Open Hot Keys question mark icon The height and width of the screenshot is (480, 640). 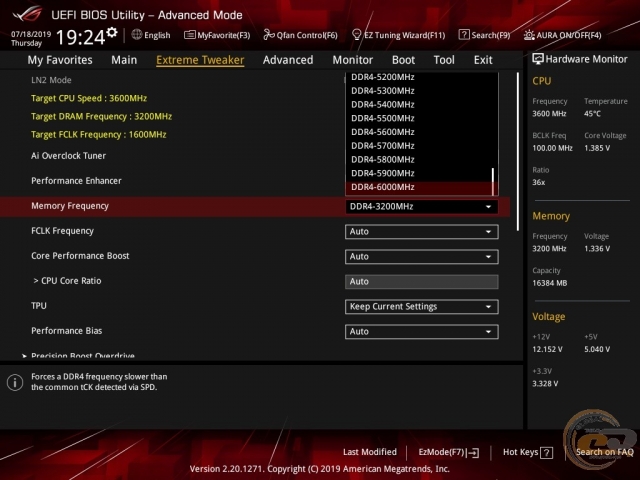point(547,453)
